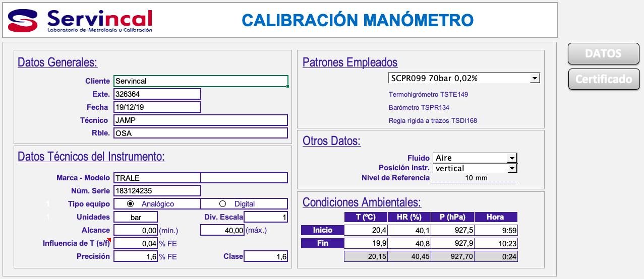
Task: Click the Servincal logo image
Action: [x=80, y=20]
